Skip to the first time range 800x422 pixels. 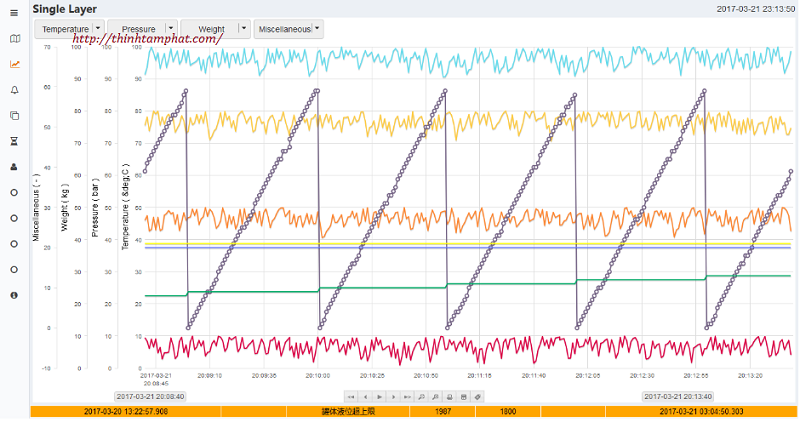(351, 397)
